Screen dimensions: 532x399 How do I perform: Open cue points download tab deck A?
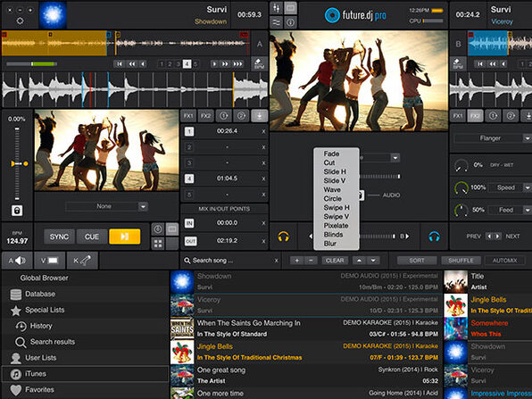[259, 116]
